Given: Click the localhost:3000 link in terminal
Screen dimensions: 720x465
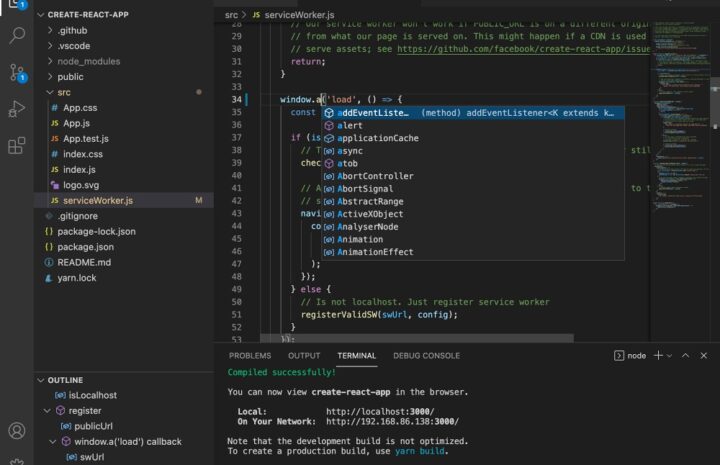Looking at the screenshot, I should tap(380, 411).
